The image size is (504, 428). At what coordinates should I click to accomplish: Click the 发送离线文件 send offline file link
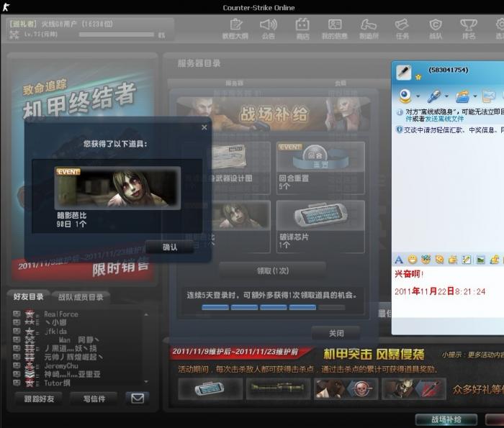coord(444,119)
